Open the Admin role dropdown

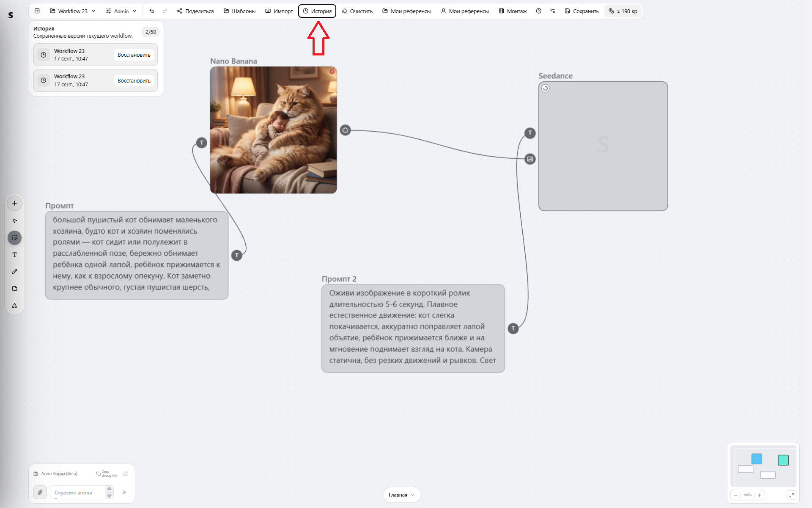[x=121, y=11]
